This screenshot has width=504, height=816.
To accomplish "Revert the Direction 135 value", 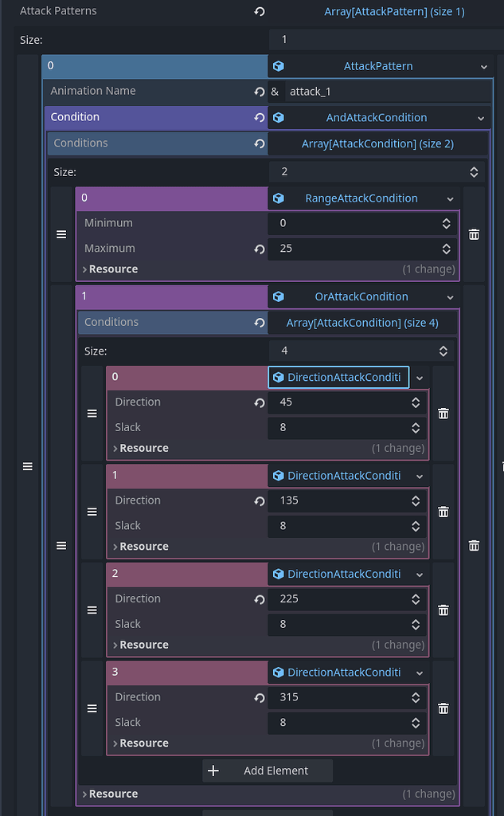I will click(259, 501).
